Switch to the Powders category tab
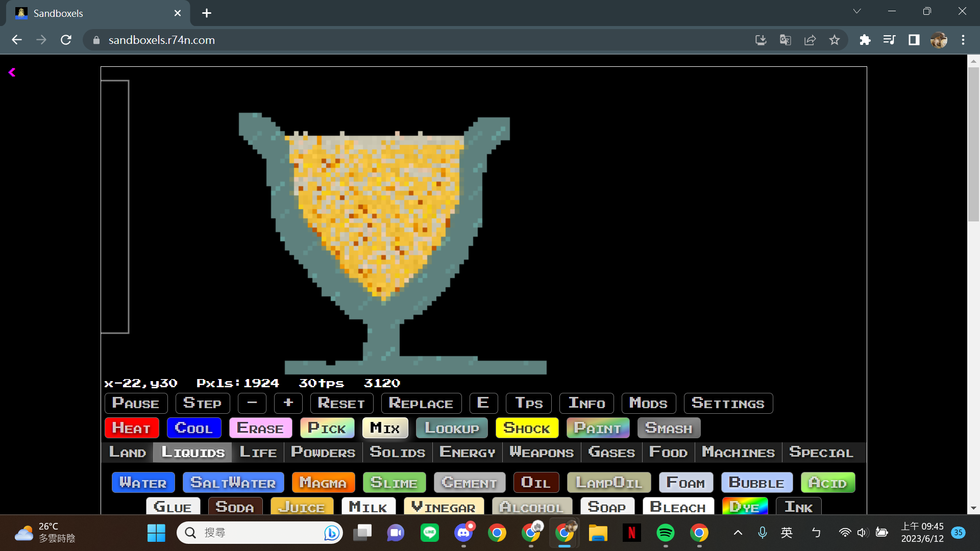The width and height of the screenshot is (980, 551). pos(323,453)
